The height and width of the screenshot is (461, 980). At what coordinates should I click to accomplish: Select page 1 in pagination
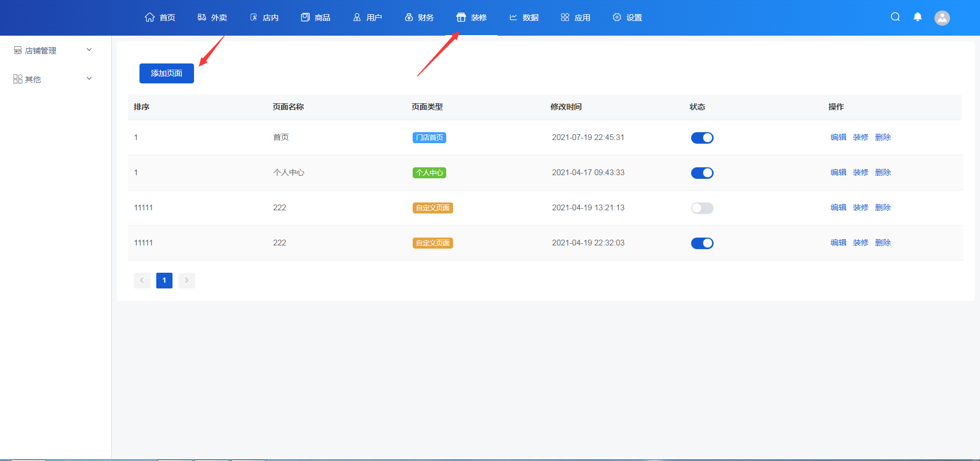(x=164, y=281)
